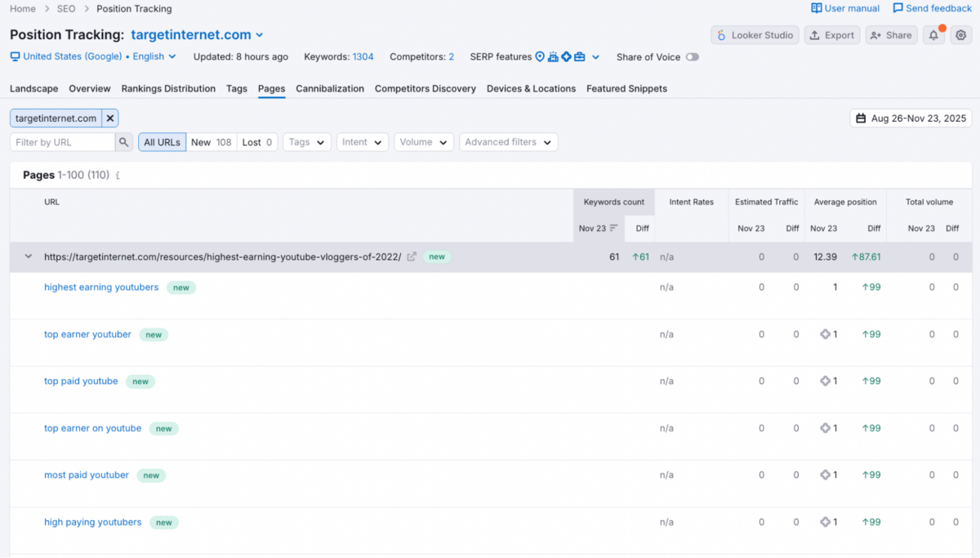
Task: Click in the Filter by URL field
Action: 63,142
